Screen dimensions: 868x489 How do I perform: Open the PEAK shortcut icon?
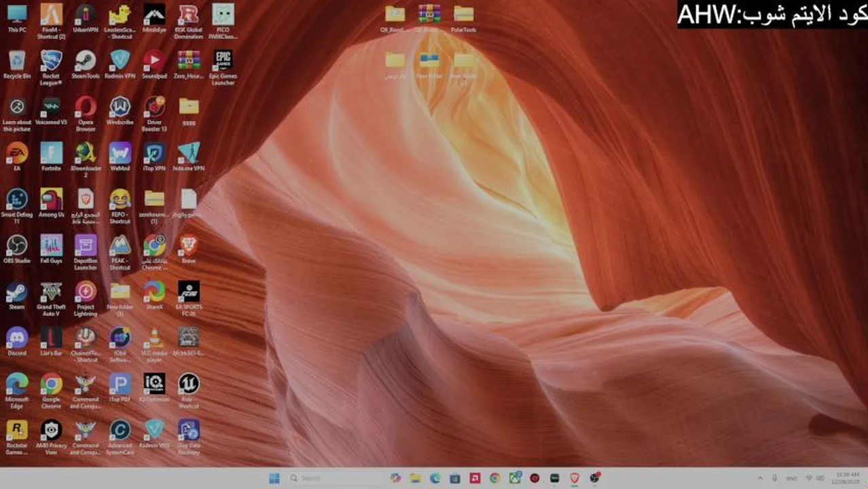pyautogui.click(x=120, y=252)
